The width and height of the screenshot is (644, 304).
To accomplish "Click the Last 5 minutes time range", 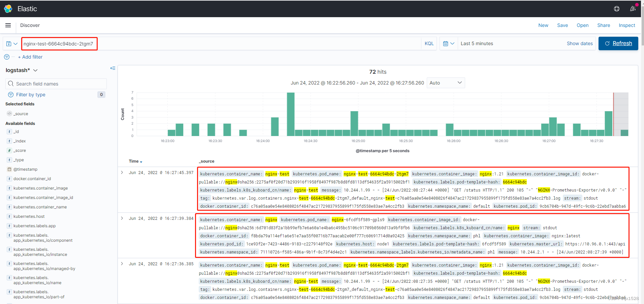I will [477, 43].
